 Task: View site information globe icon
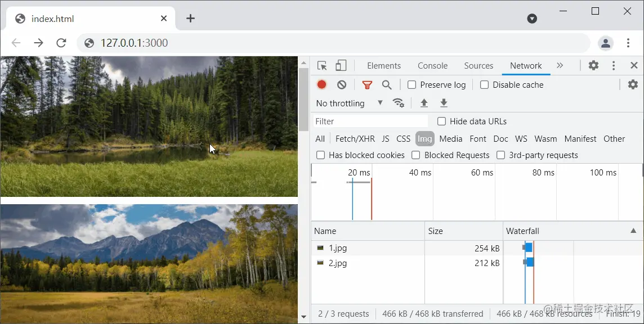89,43
